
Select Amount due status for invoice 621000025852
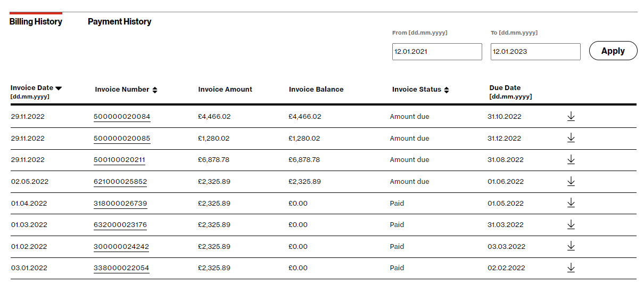tap(409, 182)
